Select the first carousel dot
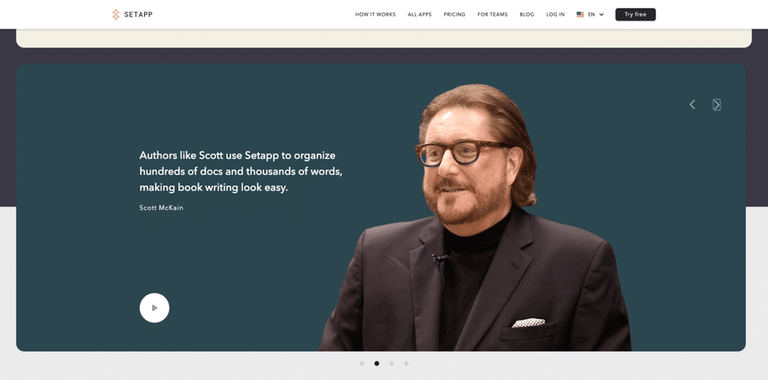 click(362, 363)
